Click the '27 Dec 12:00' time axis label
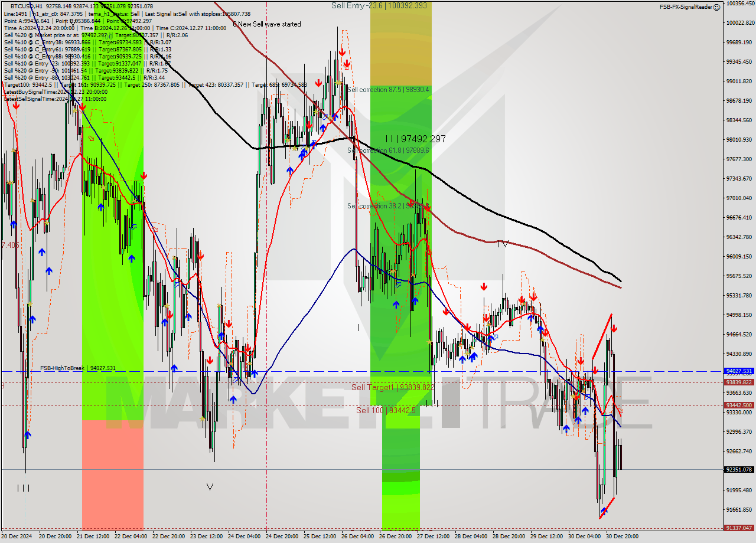 pyautogui.click(x=433, y=537)
